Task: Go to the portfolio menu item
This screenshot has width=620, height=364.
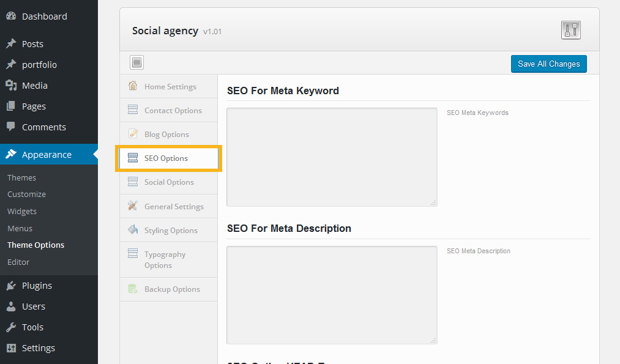Action: [48, 64]
